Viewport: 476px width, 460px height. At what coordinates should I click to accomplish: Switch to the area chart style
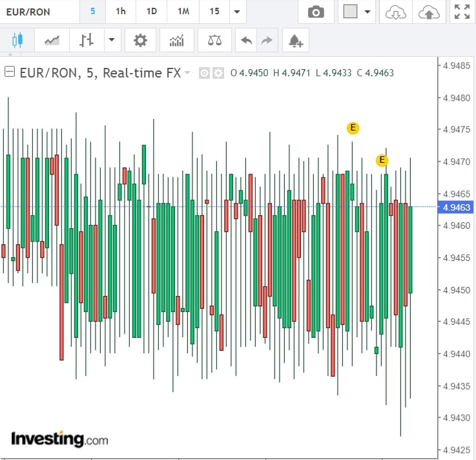[52, 41]
